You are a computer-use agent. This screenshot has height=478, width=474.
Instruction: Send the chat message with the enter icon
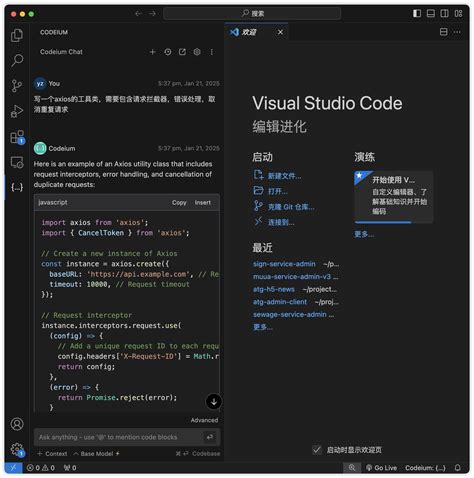210,437
